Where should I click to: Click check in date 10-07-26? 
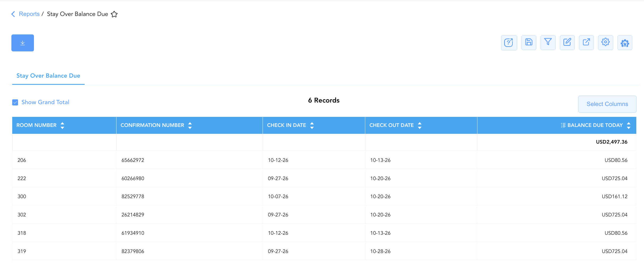(x=278, y=197)
